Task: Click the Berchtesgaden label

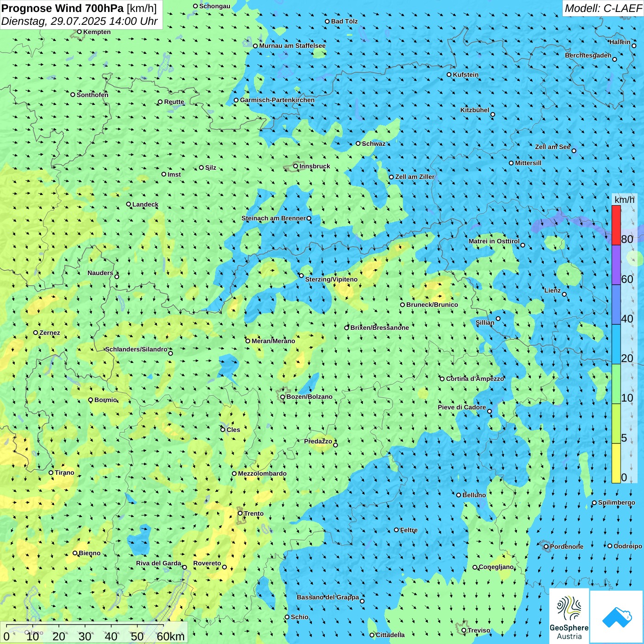Action: click(588, 55)
